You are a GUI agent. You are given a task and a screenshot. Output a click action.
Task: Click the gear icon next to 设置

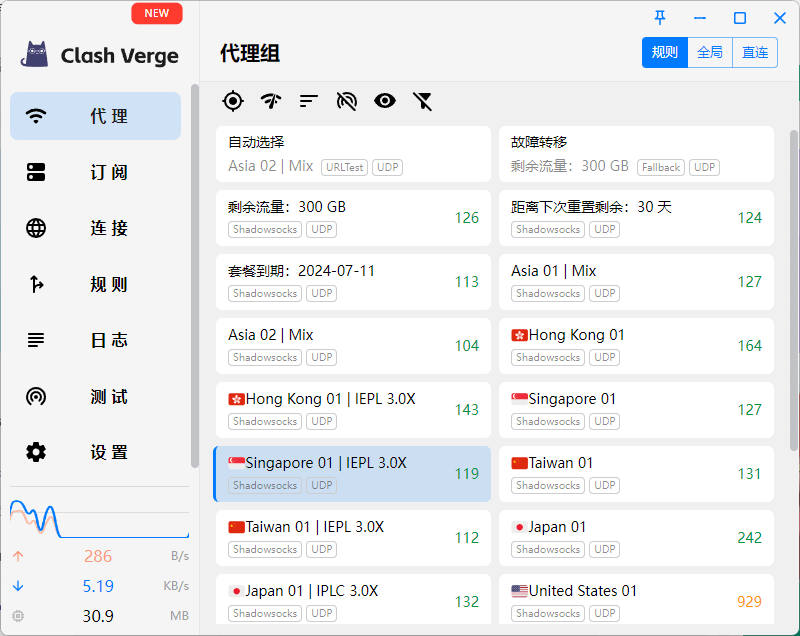(36, 452)
